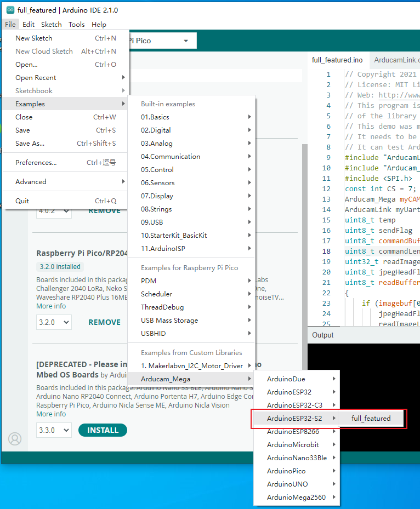Expand 04.Communication examples
Screen dimensions: 420x509
click(192, 157)
